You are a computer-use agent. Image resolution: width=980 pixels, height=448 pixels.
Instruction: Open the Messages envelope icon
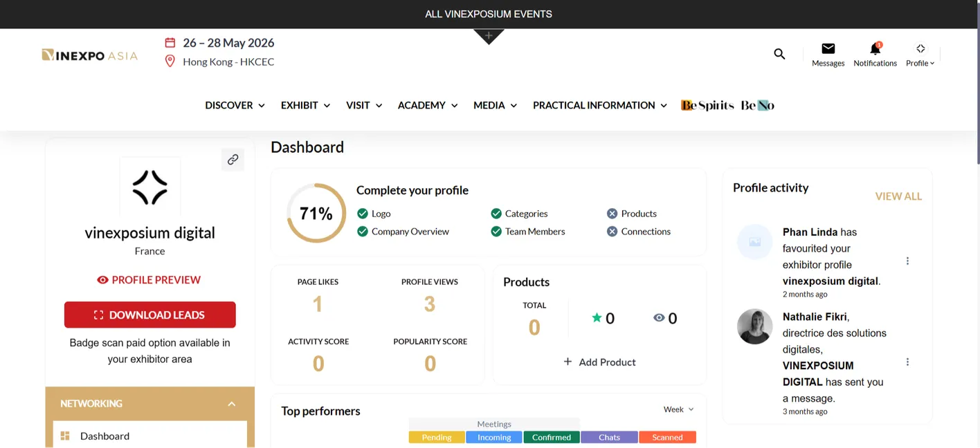point(828,48)
